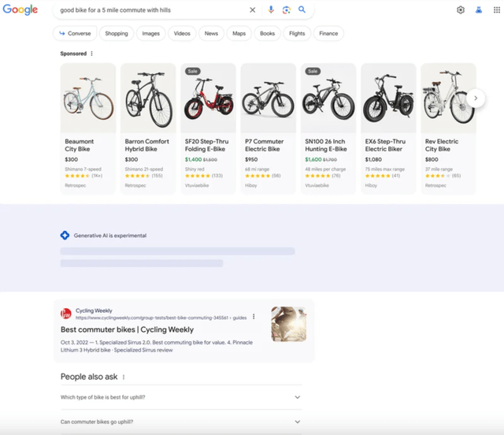Click the Generative AI diamond icon
This screenshot has height=435, width=504.
[65, 236]
